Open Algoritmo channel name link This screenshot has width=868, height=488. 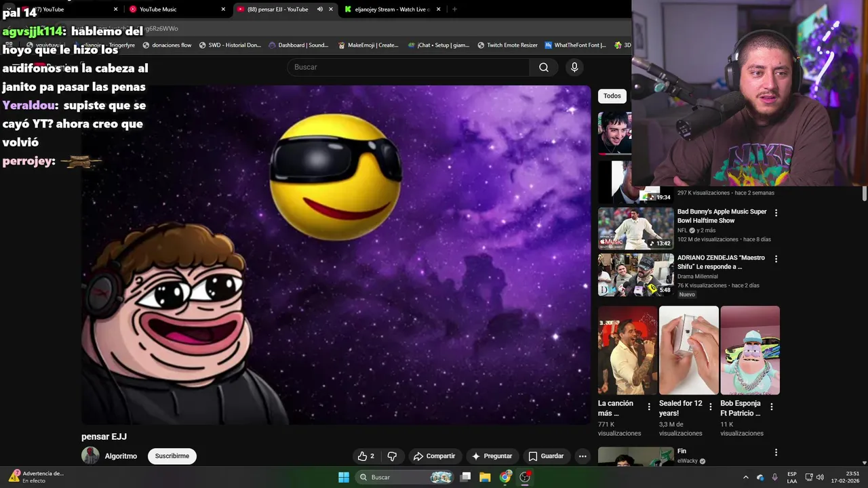point(121,456)
